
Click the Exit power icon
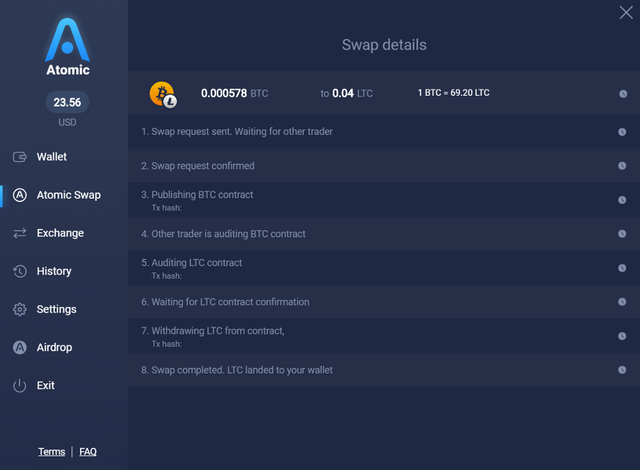click(20, 385)
